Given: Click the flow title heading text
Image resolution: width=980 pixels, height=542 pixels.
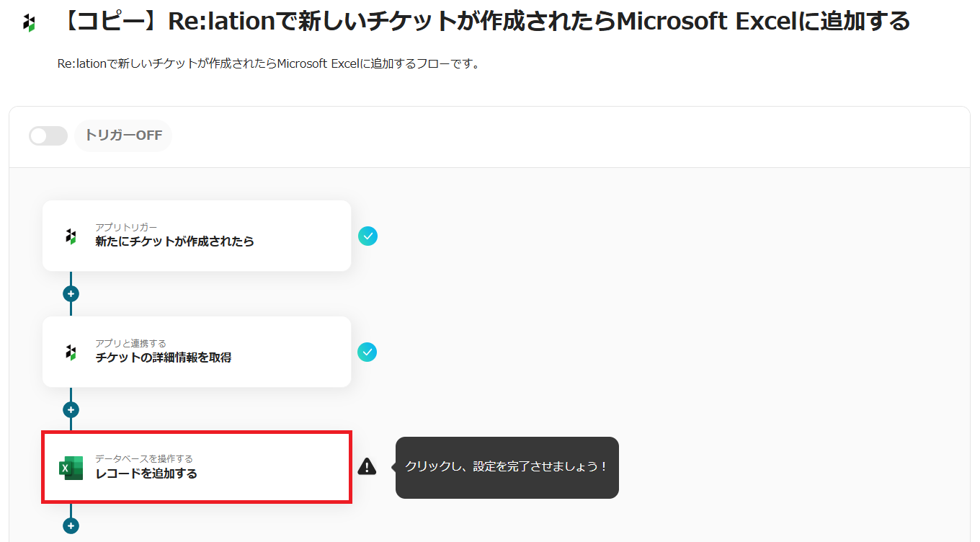Looking at the screenshot, I should point(484,22).
